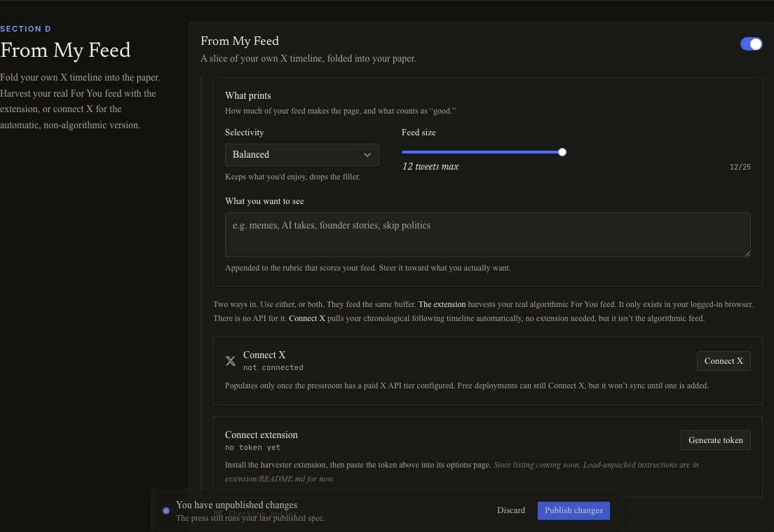Open the Selectivity dropdown set to Balanced
This screenshot has height=532, width=774.
301,154
